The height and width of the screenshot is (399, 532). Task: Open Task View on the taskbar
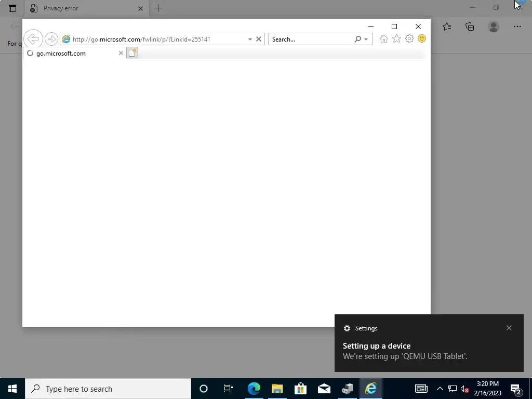coord(229,389)
